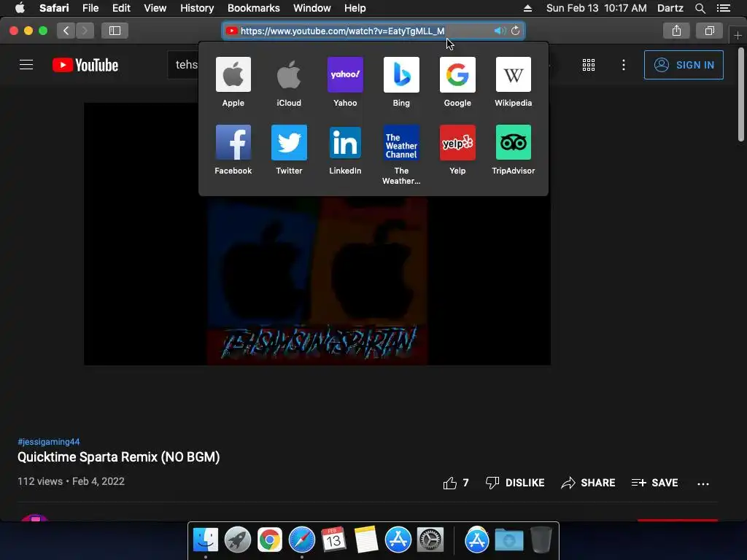Open Notification Center list icon
The height and width of the screenshot is (560, 747).
click(x=724, y=8)
